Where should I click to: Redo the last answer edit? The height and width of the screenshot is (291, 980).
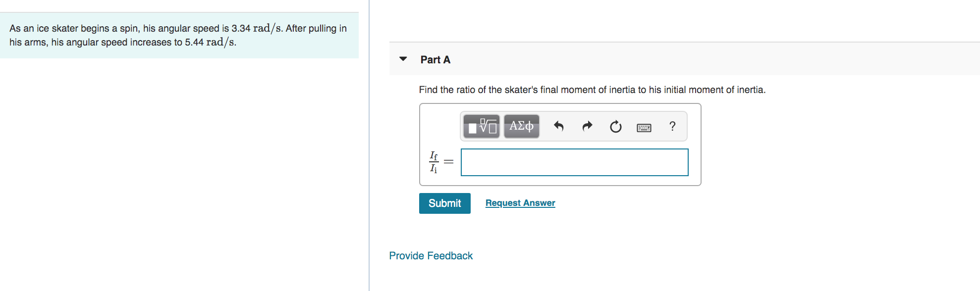click(x=587, y=127)
